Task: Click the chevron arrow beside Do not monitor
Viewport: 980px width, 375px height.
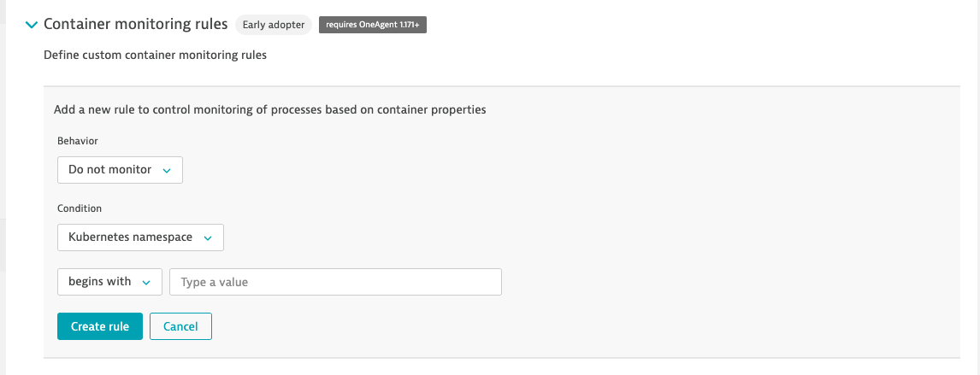Action: click(167, 171)
